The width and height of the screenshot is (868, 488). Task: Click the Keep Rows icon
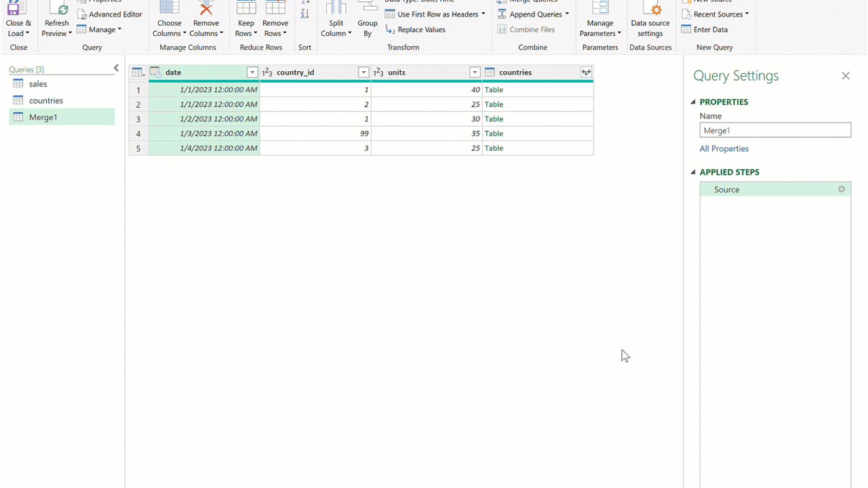(x=245, y=9)
